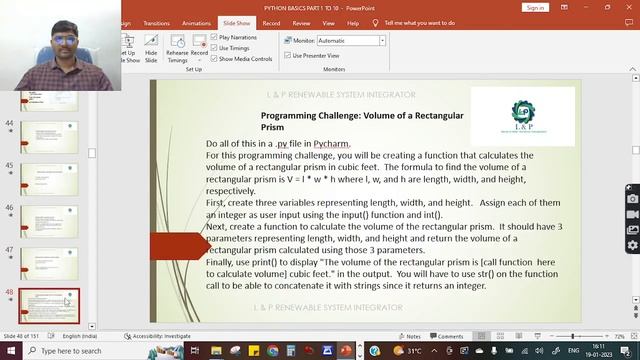The height and width of the screenshot is (360, 640).
Task: Select the Slide Show tab
Action: (237, 23)
